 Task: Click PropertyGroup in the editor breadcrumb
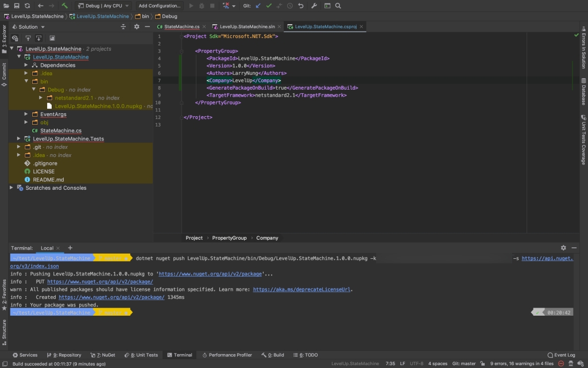click(x=229, y=238)
